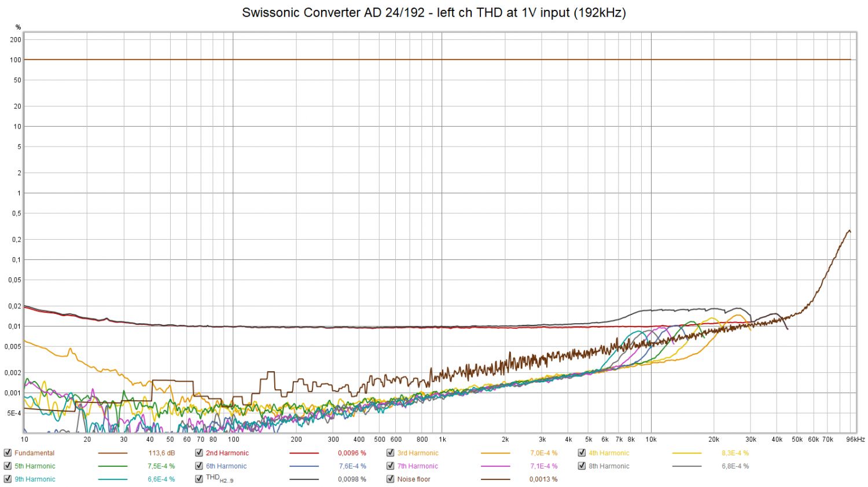
Task: Uncheck the Fundamental trace checkbox
Action: 8,453
